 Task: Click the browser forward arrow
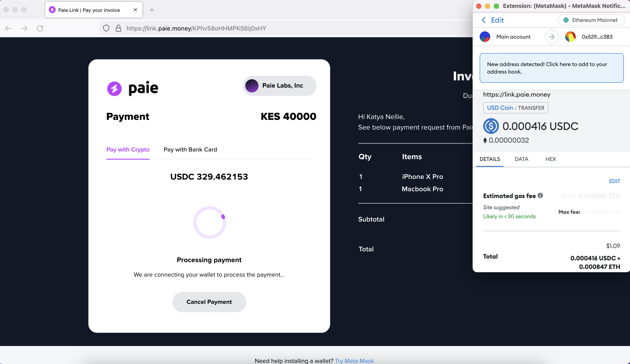[24, 29]
